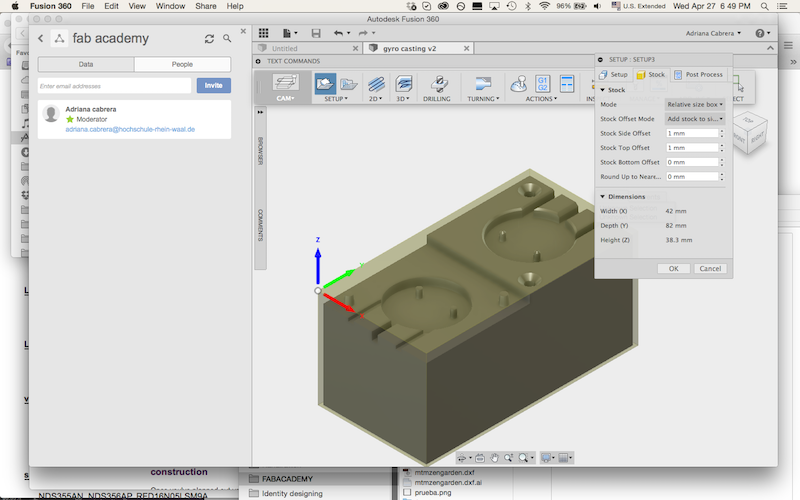Click the New Setup icon
Viewport: 800px width, 500px height.
[x=325, y=83]
